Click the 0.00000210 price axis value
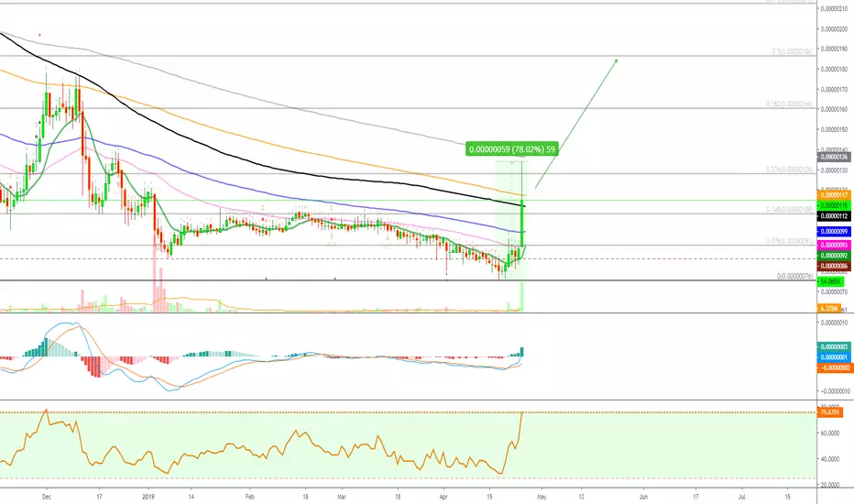The height and width of the screenshot is (504, 854). 835,9
